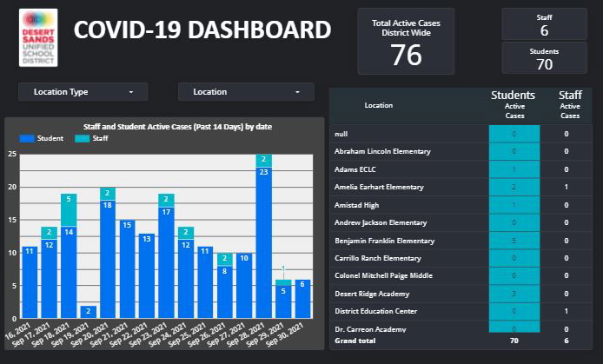Sort table by Location column header

point(379,105)
